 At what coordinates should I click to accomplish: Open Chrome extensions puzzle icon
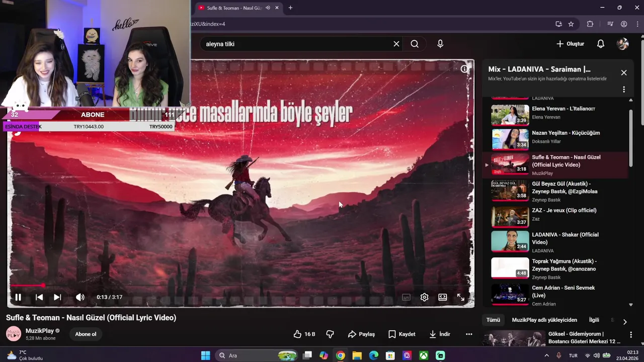[590, 24]
